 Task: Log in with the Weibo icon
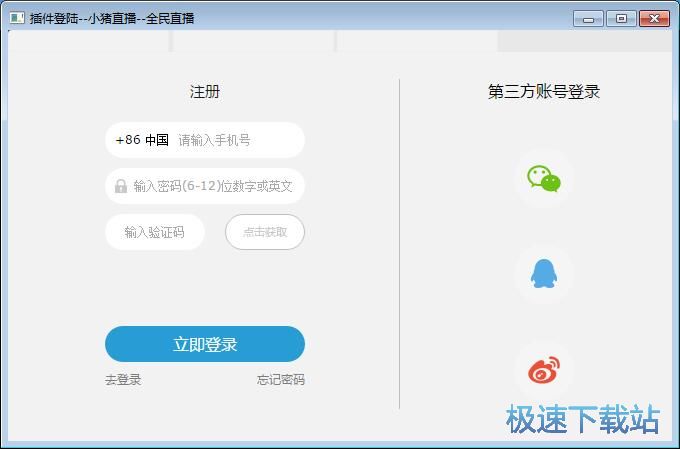[x=543, y=370]
